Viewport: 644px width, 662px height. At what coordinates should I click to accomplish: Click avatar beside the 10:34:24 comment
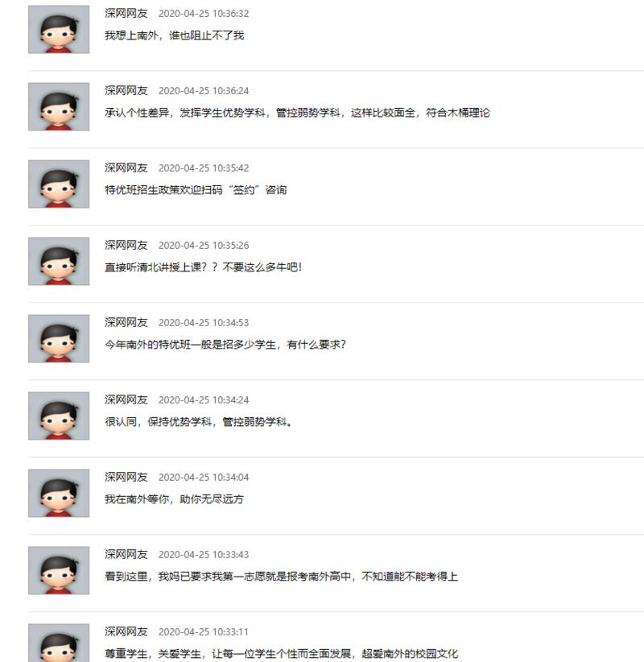point(59,416)
